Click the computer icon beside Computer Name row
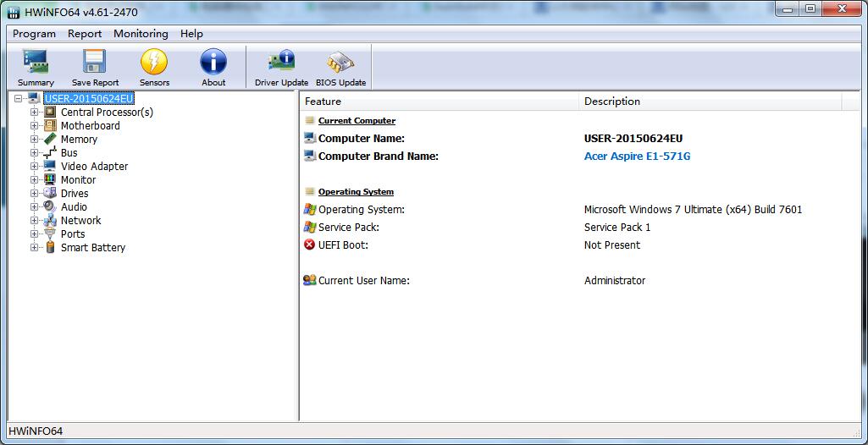 tap(309, 138)
